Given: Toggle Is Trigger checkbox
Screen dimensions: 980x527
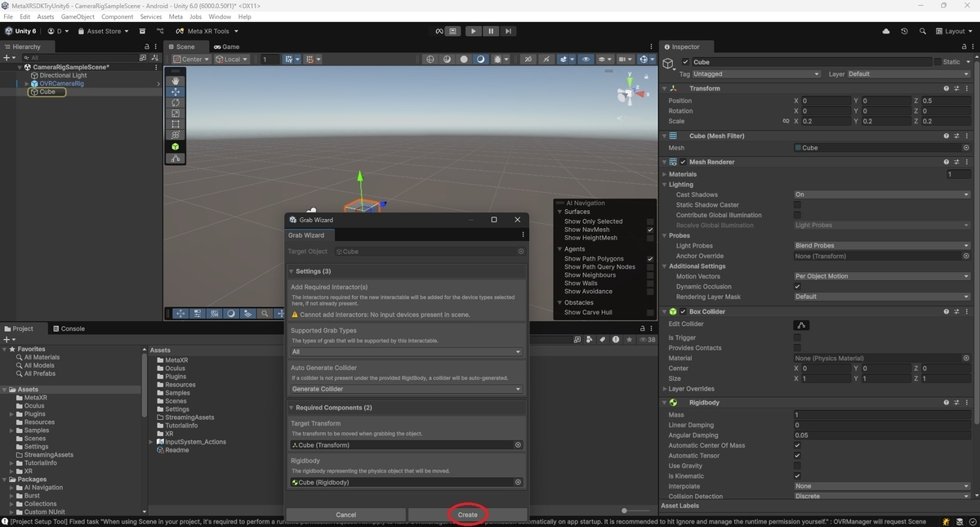Looking at the screenshot, I should [x=798, y=337].
